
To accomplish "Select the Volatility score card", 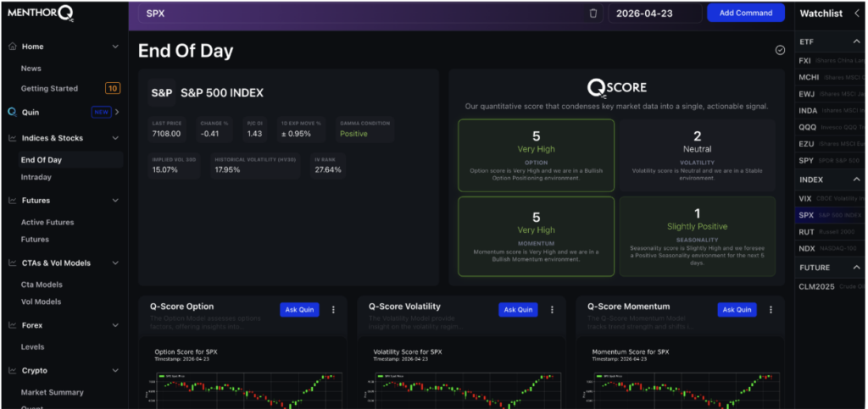I will tap(697, 155).
